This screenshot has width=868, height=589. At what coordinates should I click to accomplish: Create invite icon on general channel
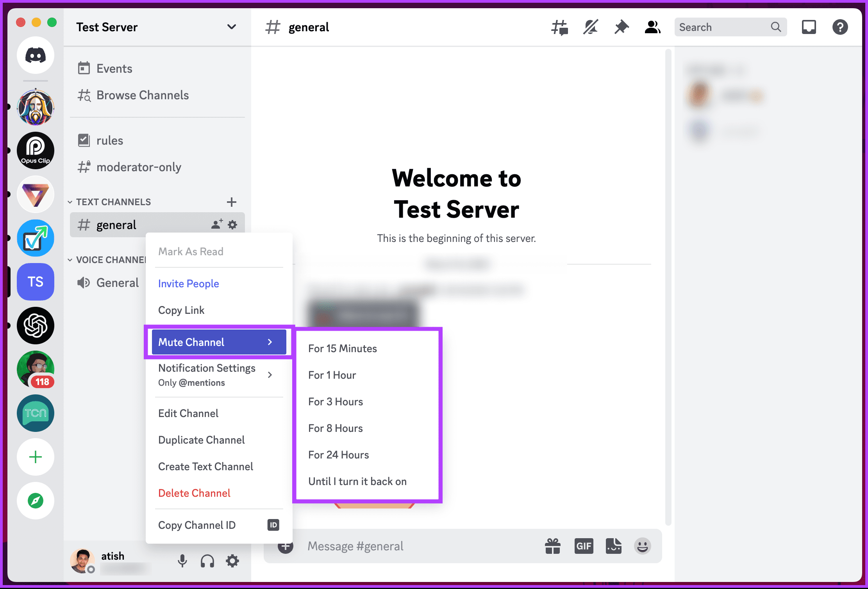coord(217,224)
